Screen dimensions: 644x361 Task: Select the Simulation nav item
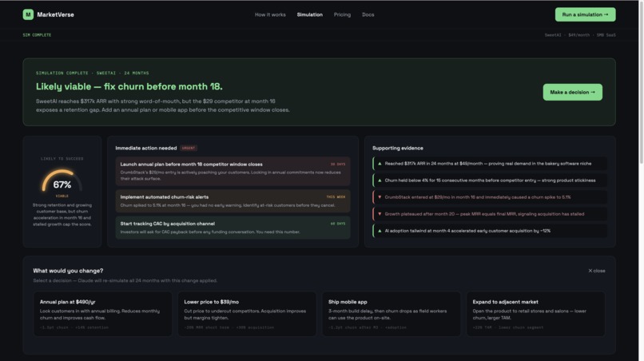pyautogui.click(x=310, y=15)
